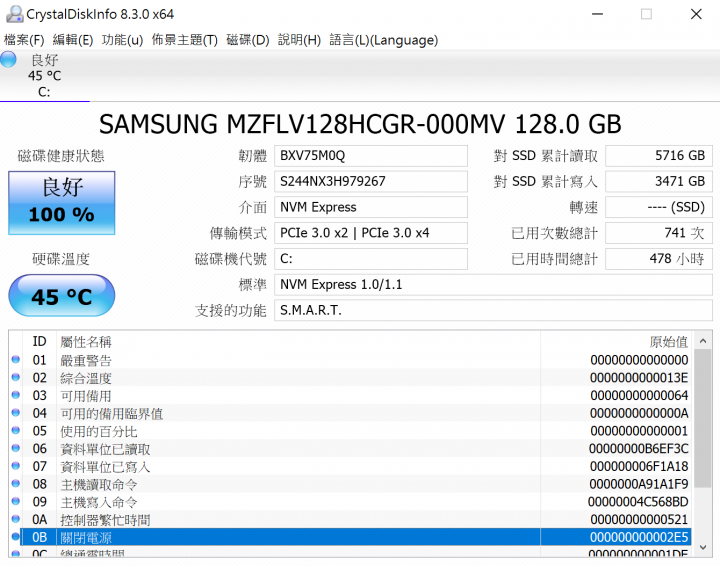Screen dimensions: 720x566
Task: Click the scroll down arrow of attribute list
Action: (703, 547)
